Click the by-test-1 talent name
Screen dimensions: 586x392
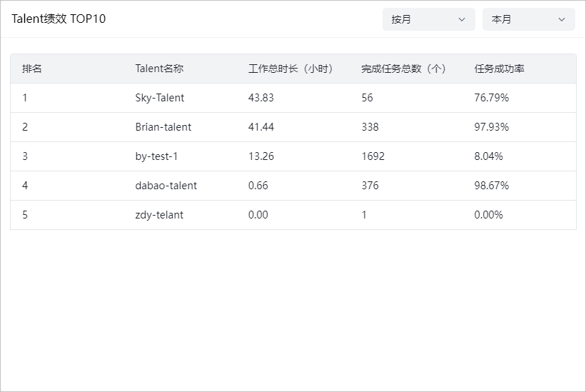(x=156, y=156)
